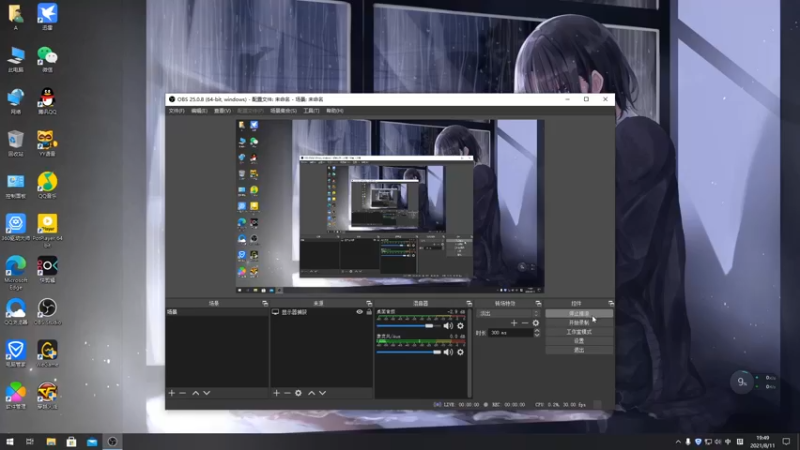Move the source up in the order
The image size is (800, 450).
pyautogui.click(x=311, y=393)
